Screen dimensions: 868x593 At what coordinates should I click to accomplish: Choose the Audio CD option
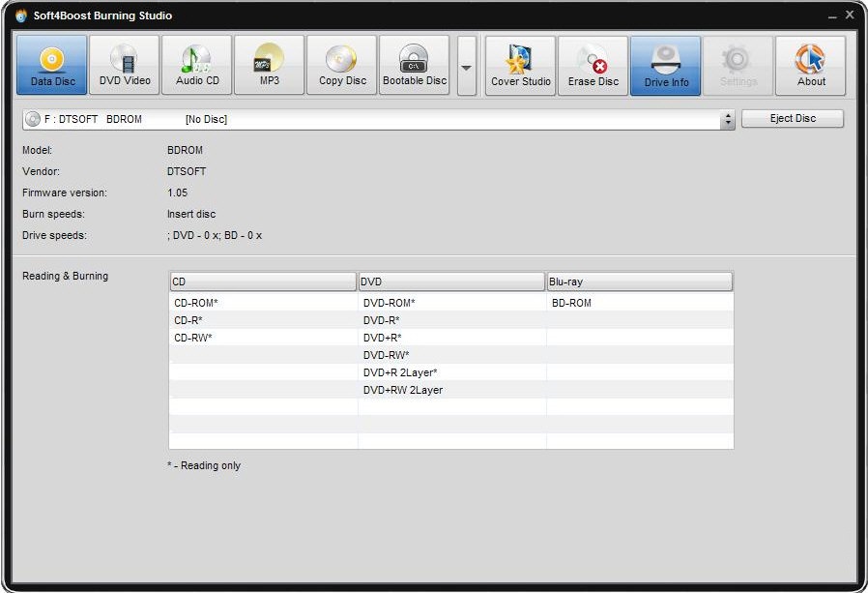point(197,66)
